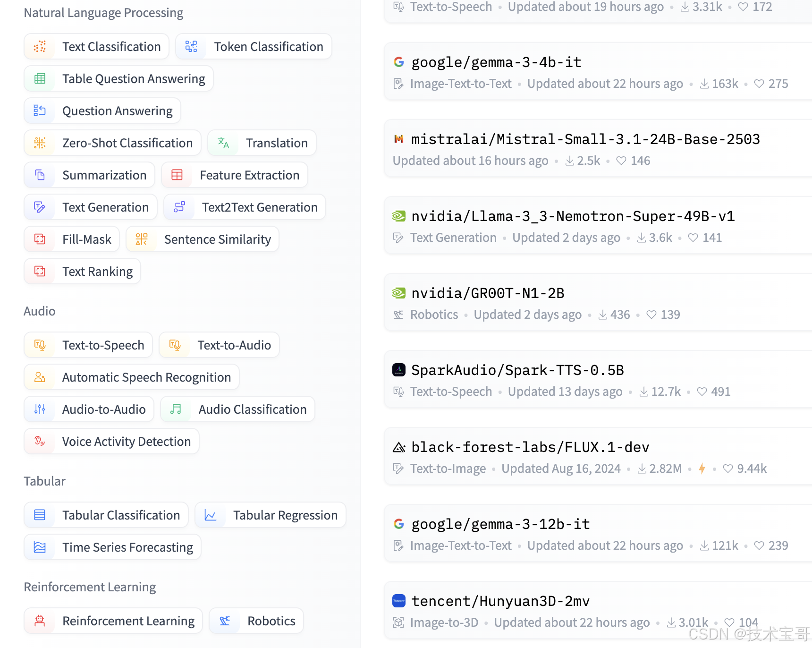Click the Text Generation filter icon

40,207
